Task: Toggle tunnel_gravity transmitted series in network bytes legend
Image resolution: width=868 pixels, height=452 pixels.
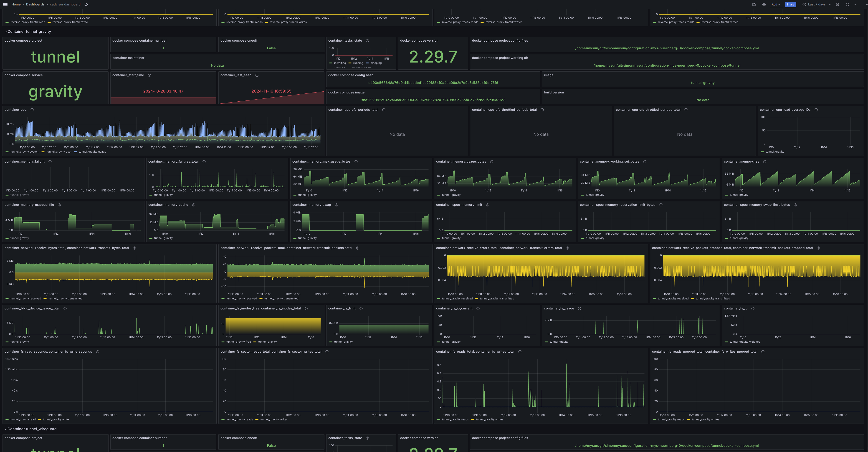Action: [65, 299]
